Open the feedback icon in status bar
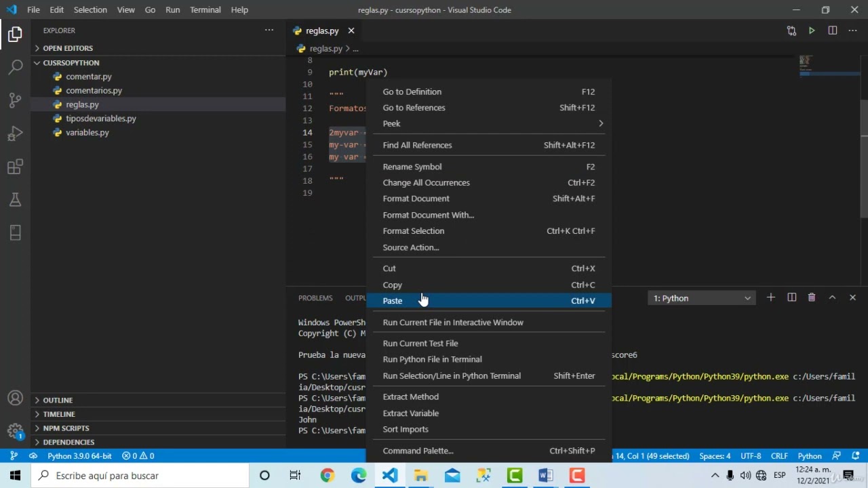This screenshot has width=868, height=488. pos(836,456)
